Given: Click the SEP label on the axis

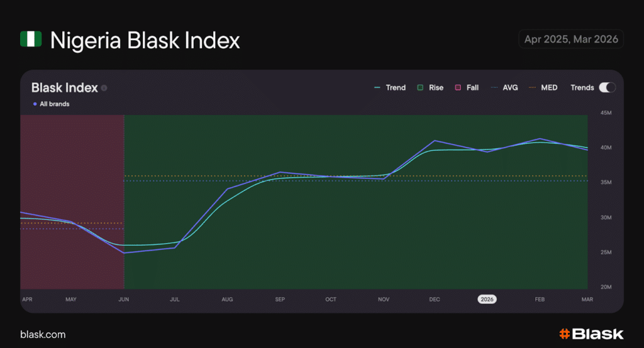Looking at the screenshot, I should (280, 299).
